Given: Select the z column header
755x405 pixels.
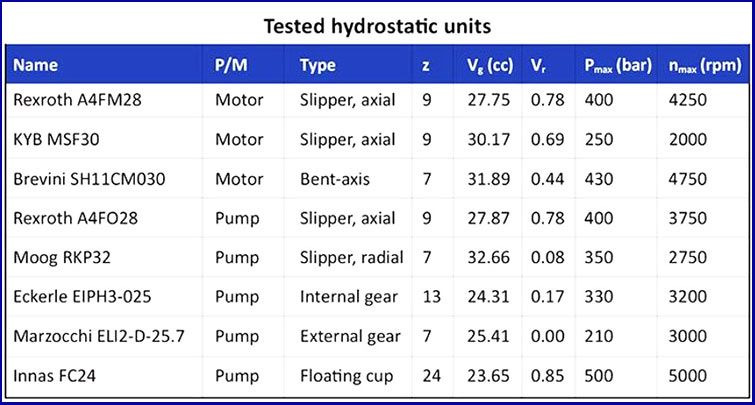Looking at the screenshot, I should (427, 66).
